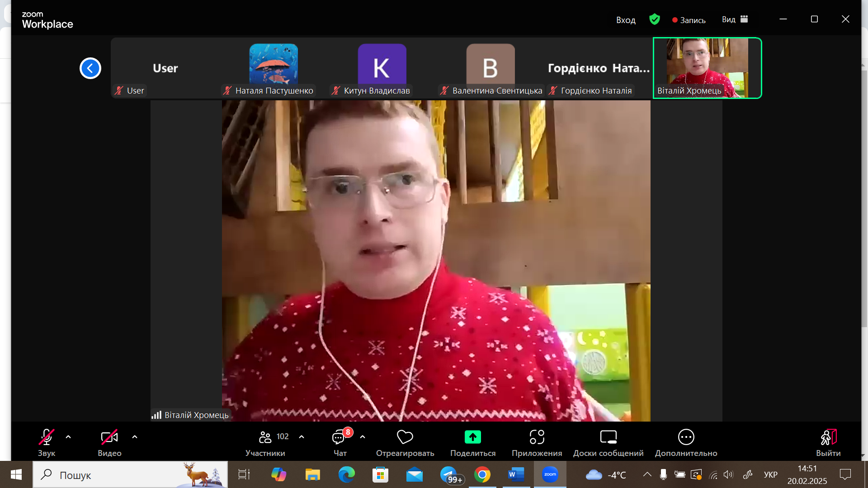Click the Вход sign-in item

pos(625,20)
